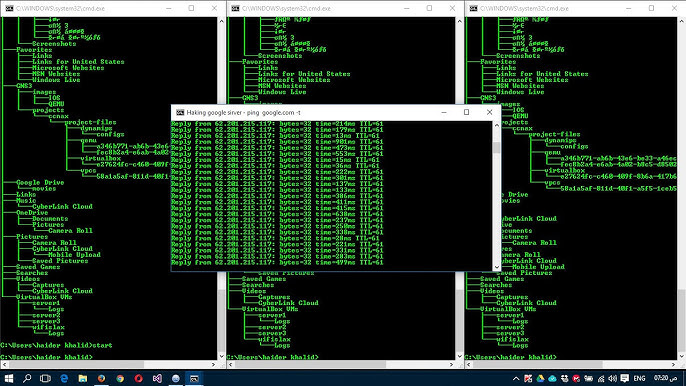
Task: Switch to Firefox on the taskbar
Action: (102, 378)
